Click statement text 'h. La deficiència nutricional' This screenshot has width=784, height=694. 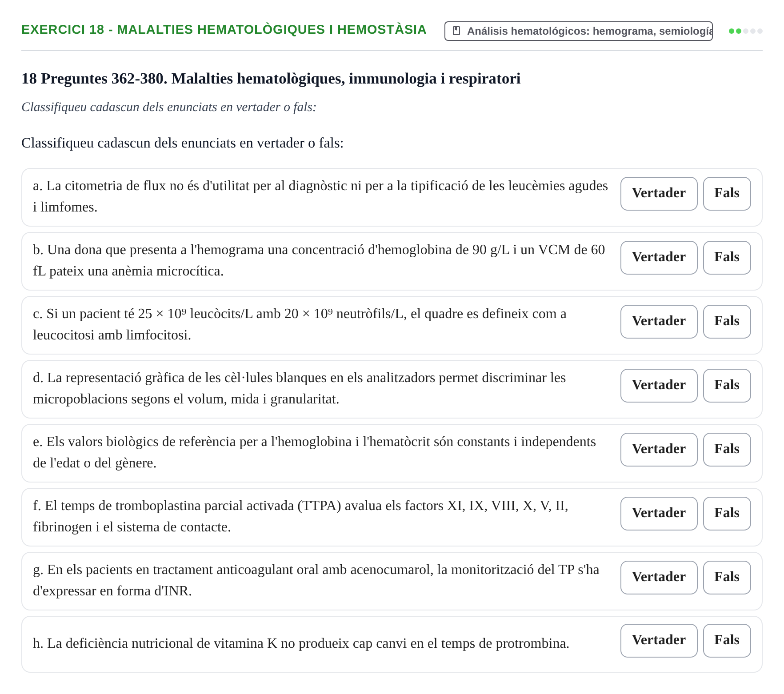(x=301, y=643)
